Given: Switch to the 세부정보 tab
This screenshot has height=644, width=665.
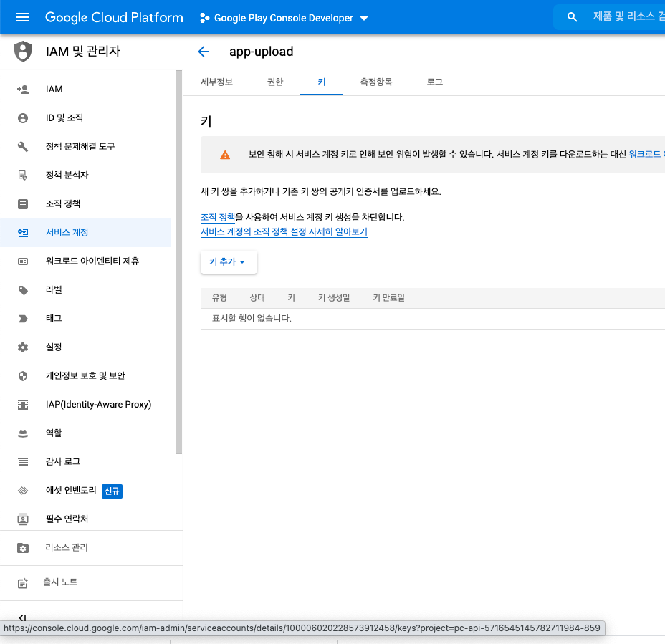Looking at the screenshot, I should pos(216,82).
